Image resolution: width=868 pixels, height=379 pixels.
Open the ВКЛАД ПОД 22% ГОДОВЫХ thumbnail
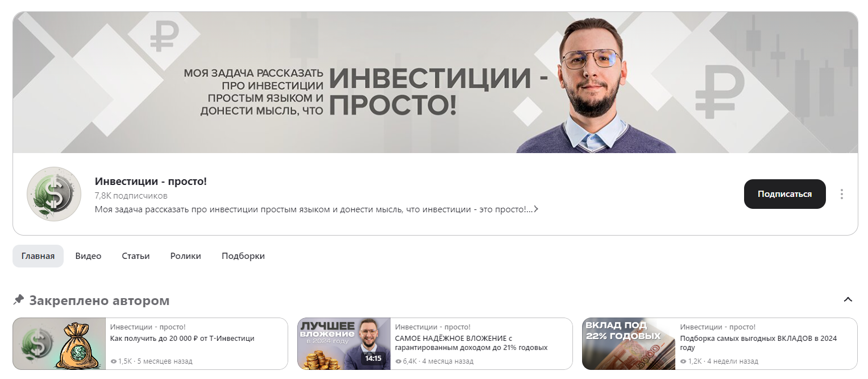click(629, 344)
